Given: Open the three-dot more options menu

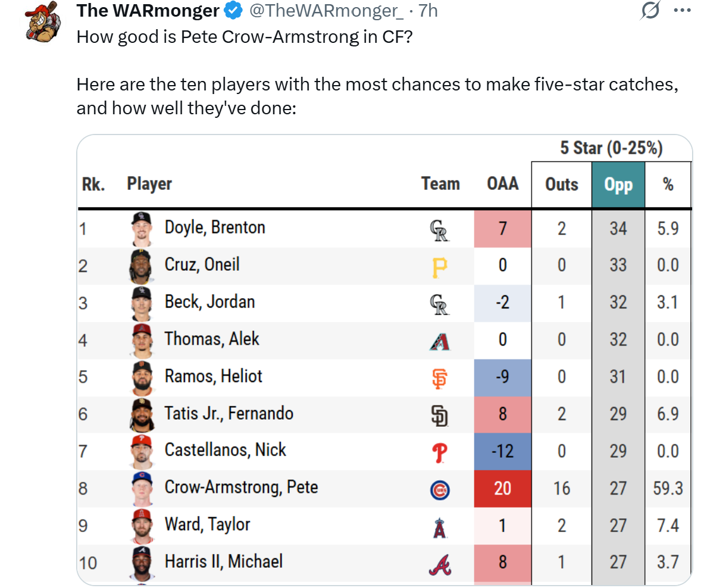Looking at the screenshot, I should pyautogui.click(x=681, y=10).
